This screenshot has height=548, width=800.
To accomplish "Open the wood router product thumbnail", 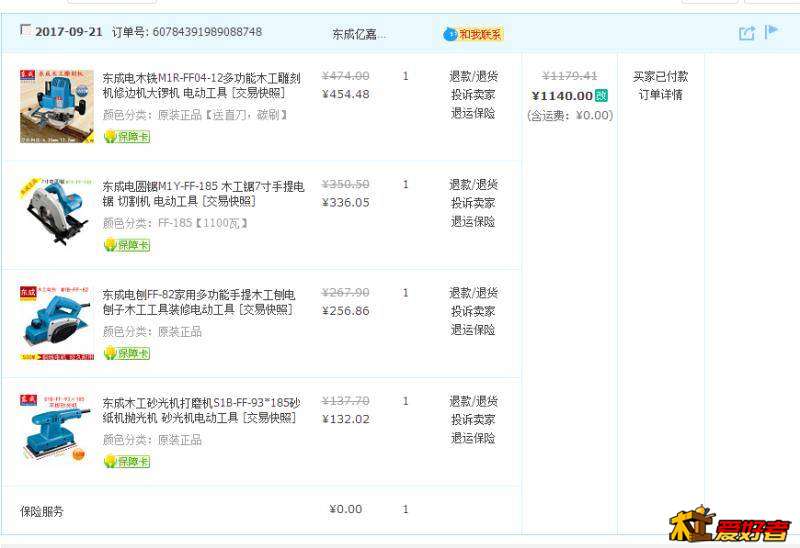I will 56,106.
